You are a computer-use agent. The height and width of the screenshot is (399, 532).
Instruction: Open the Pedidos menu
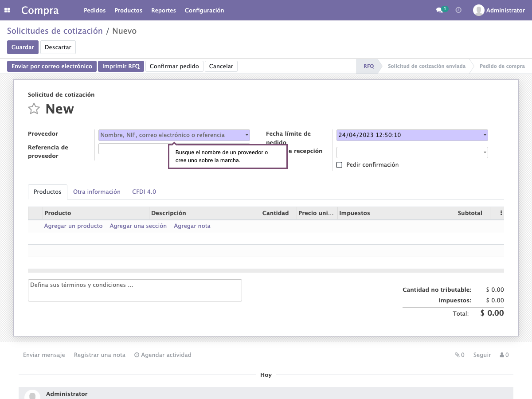point(94,10)
